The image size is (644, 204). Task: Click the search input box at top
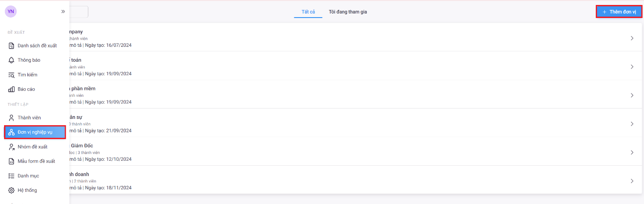(79, 12)
